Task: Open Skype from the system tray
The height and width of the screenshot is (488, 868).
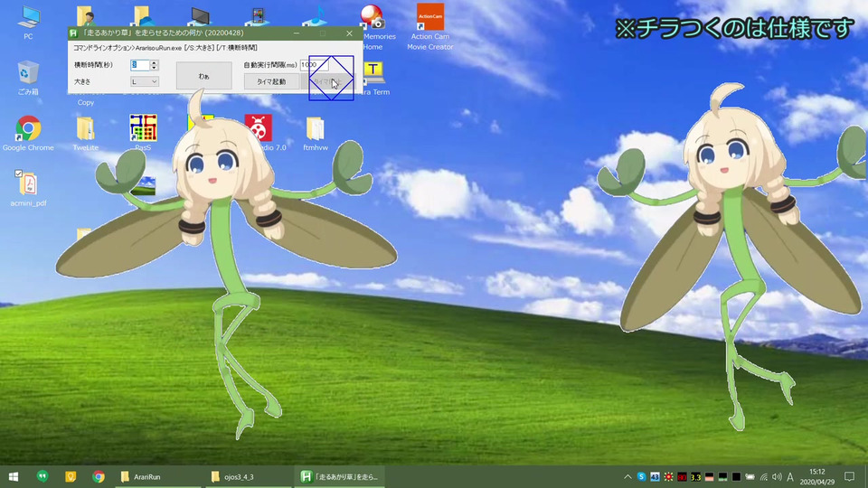Action: pyautogui.click(x=641, y=477)
